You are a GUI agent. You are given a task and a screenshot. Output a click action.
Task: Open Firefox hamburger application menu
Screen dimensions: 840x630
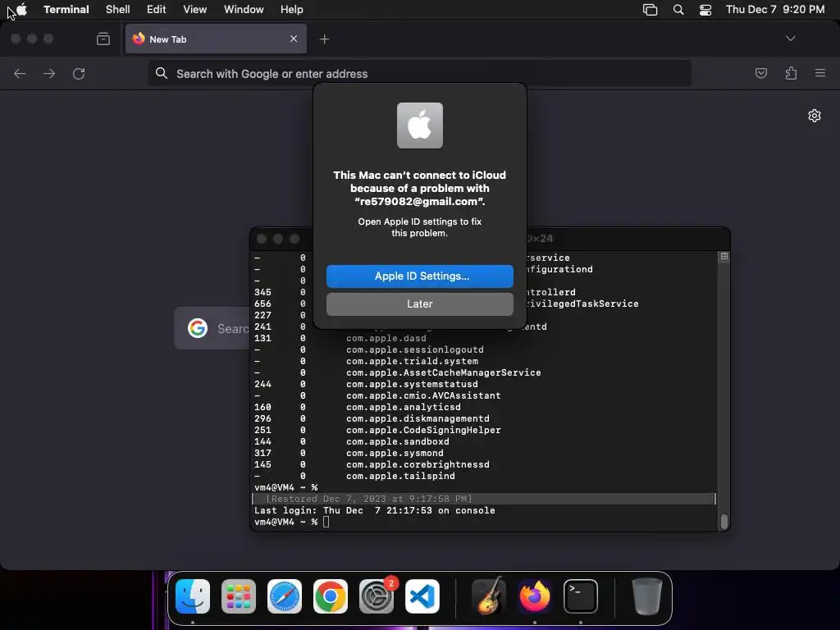pyautogui.click(x=820, y=73)
